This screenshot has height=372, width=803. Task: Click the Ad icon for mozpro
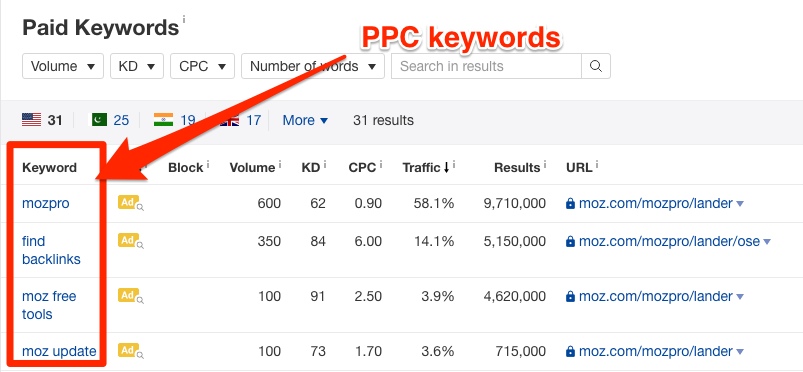click(x=131, y=203)
